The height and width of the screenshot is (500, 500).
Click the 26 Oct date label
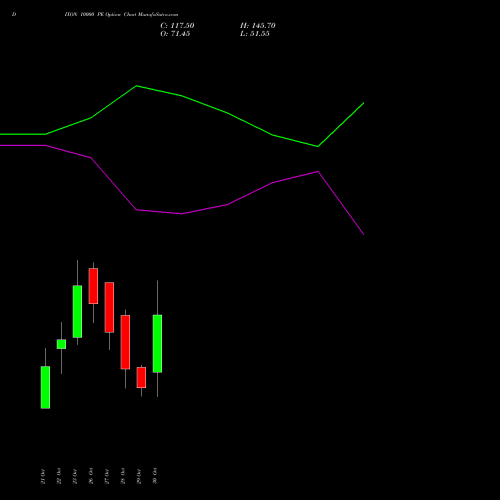pyautogui.click(x=91, y=476)
